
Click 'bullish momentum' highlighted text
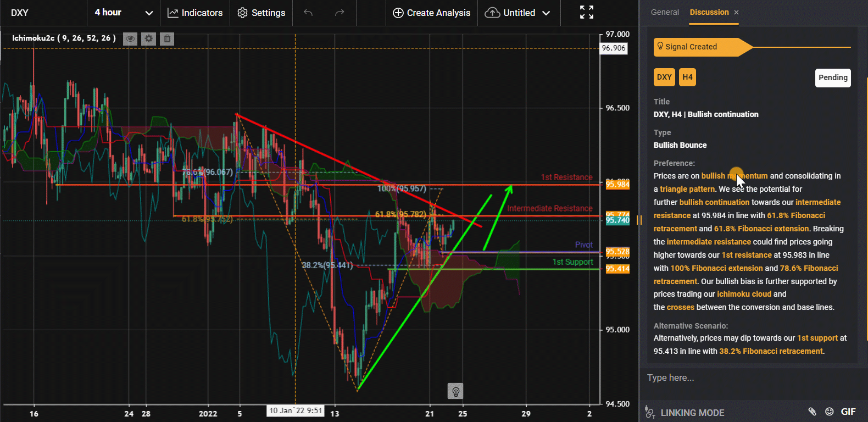point(735,176)
